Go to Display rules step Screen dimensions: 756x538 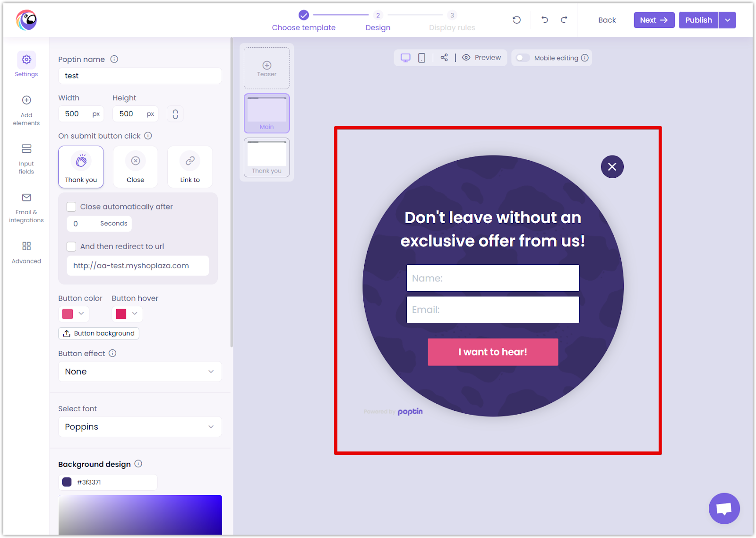coord(452,21)
